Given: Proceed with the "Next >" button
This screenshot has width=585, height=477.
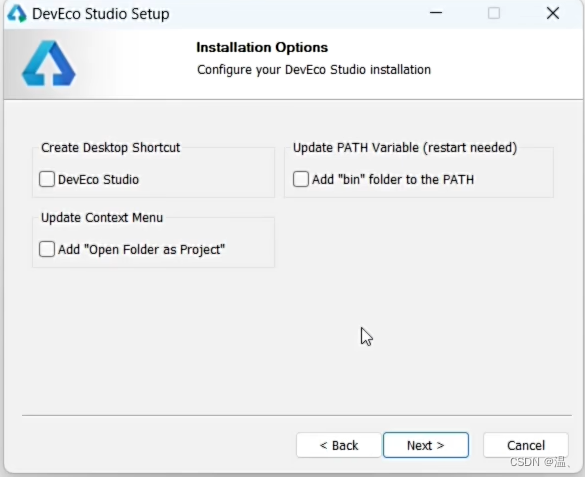Looking at the screenshot, I should pyautogui.click(x=426, y=445).
